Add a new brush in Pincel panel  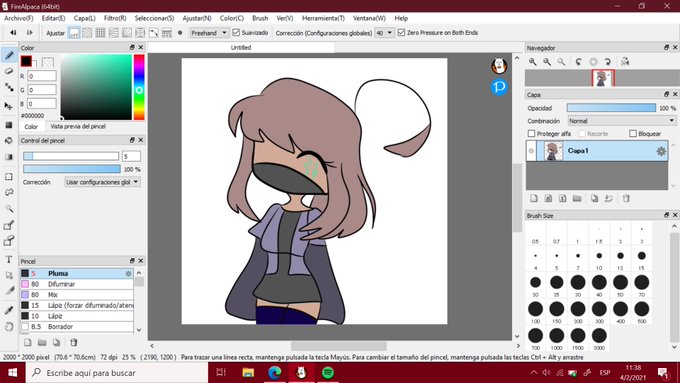click(x=27, y=343)
